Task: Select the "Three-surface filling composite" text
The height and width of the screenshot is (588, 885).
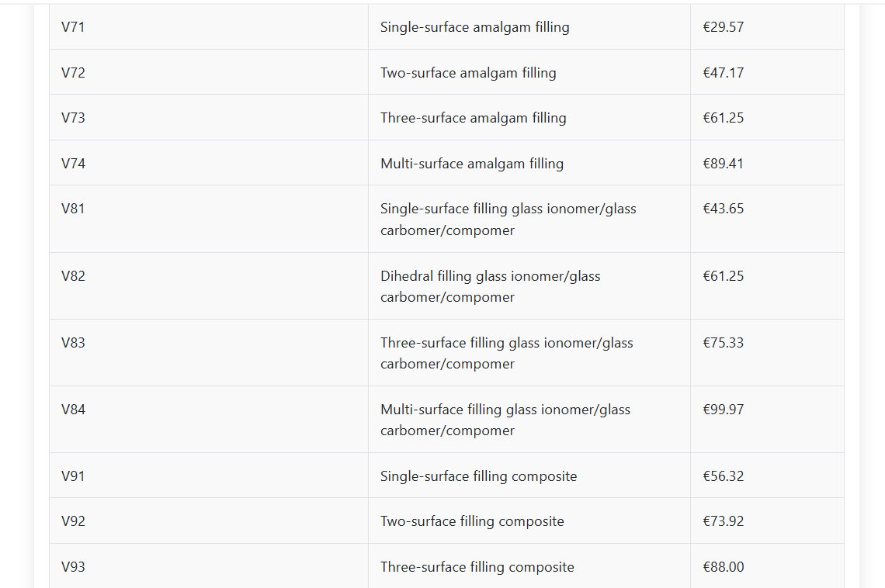Action: tap(477, 567)
